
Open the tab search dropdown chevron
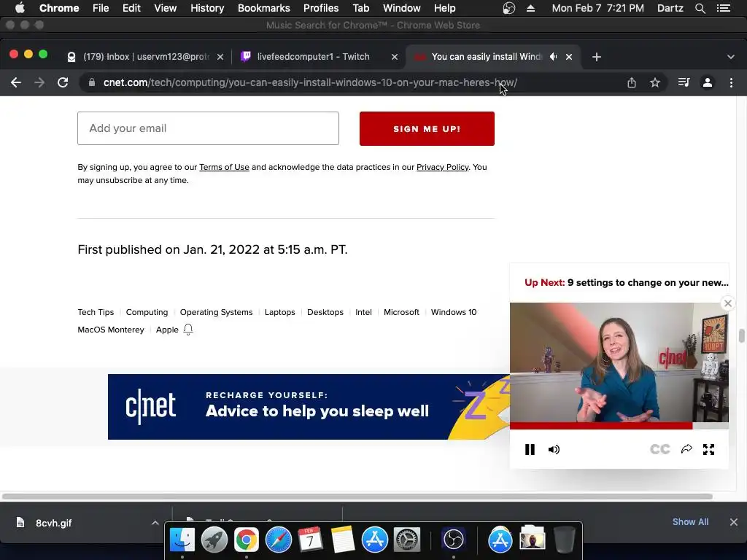(731, 57)
